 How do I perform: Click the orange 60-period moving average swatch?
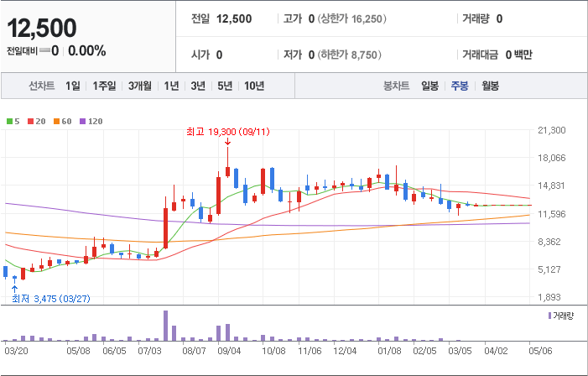[57, 121]
